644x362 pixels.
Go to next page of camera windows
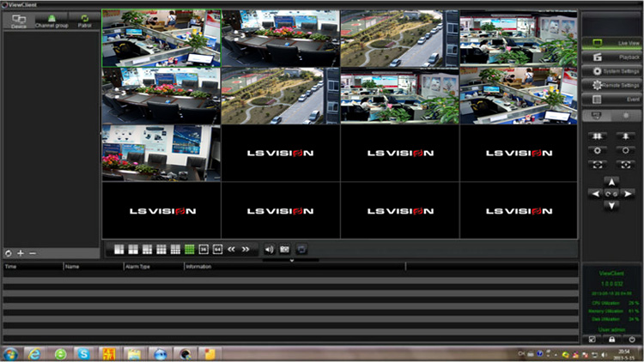246,249
